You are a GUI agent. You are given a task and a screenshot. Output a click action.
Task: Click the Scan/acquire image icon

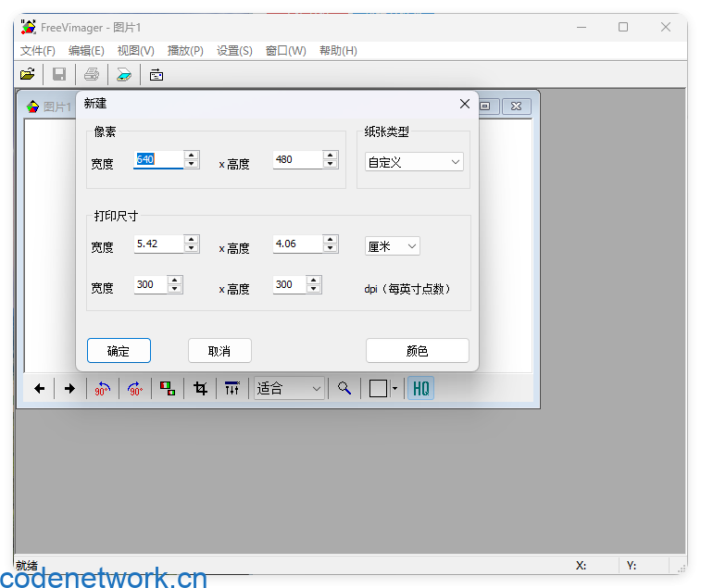pos(124,74)
